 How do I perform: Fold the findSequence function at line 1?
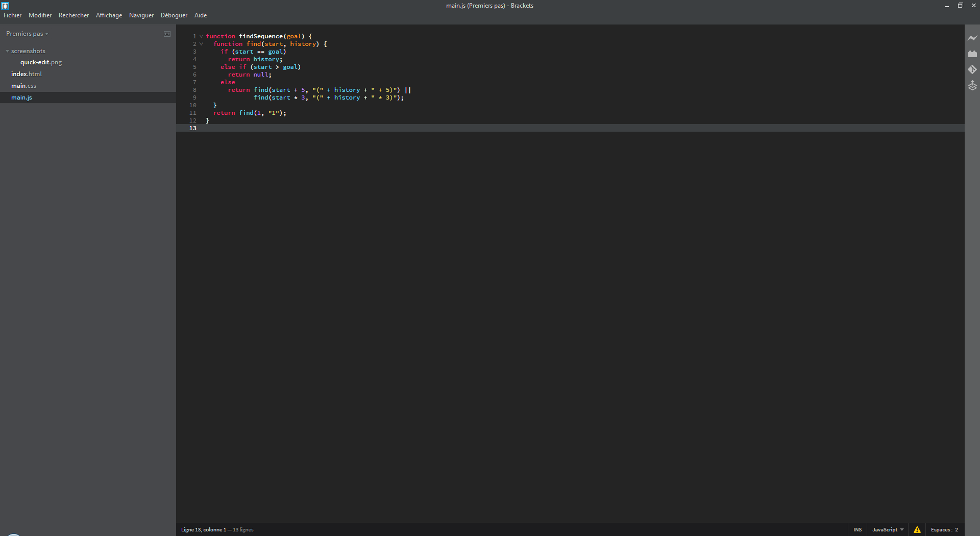201,36
